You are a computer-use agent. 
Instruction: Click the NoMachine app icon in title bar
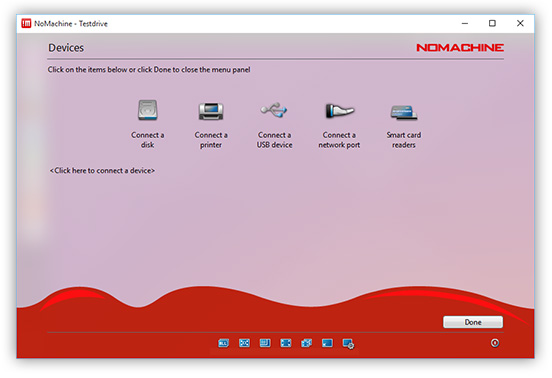click(x=26, y=24)
